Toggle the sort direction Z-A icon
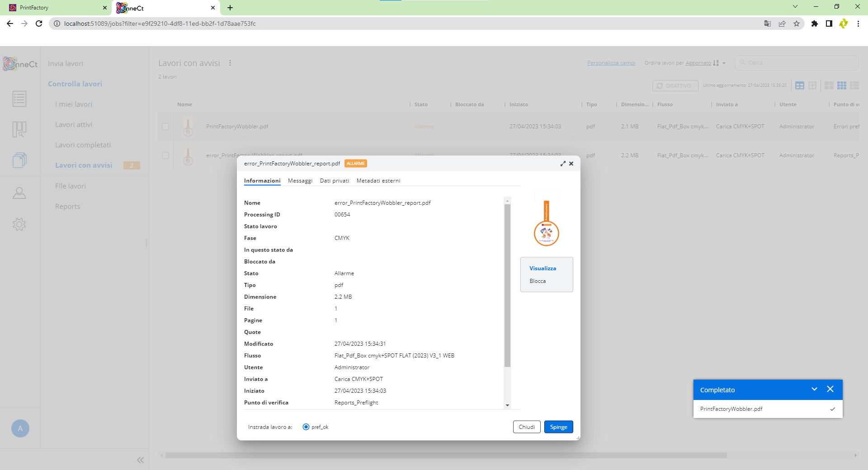This screenshot has height=470, width=868. coord(716,63)
